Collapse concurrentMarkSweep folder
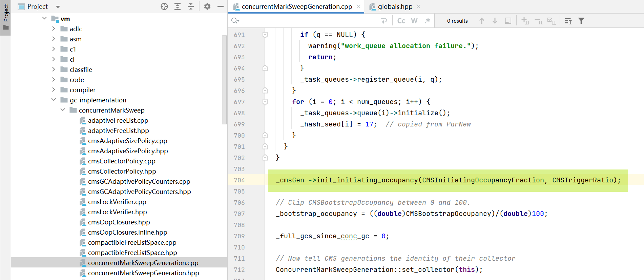 pos(63,110)
